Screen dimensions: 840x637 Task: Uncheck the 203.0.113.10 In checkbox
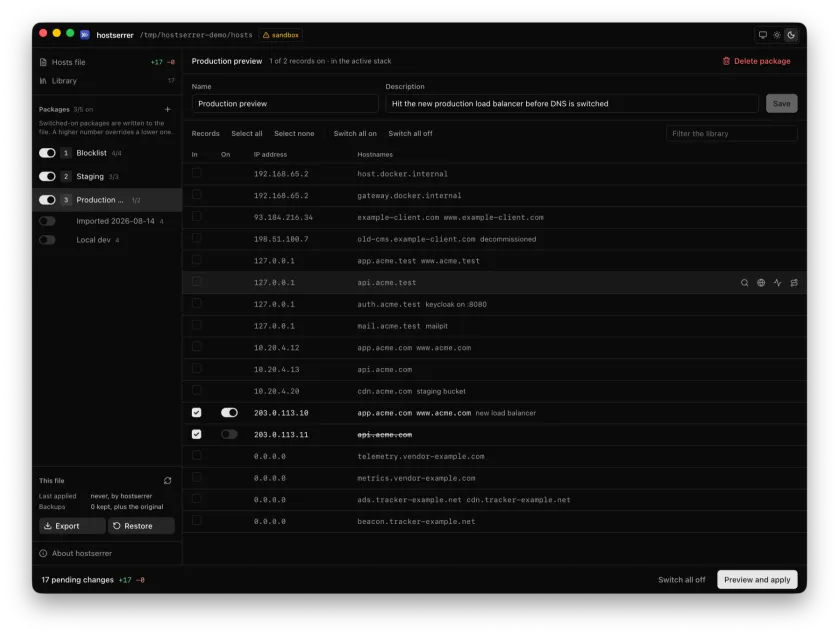197,413
